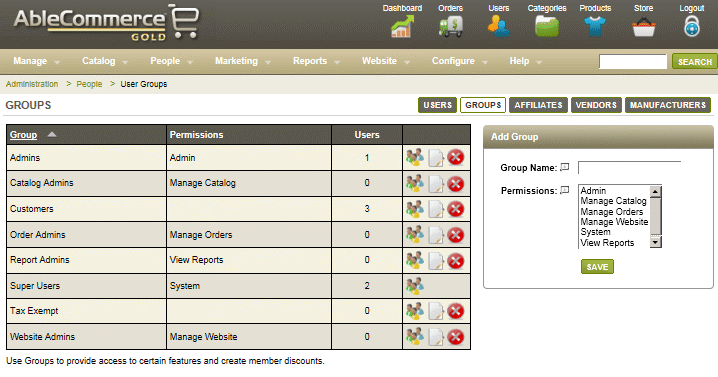Viewport: 718px width, 377px height.
Task: Switch to the Groups tab
Action: 483,105
